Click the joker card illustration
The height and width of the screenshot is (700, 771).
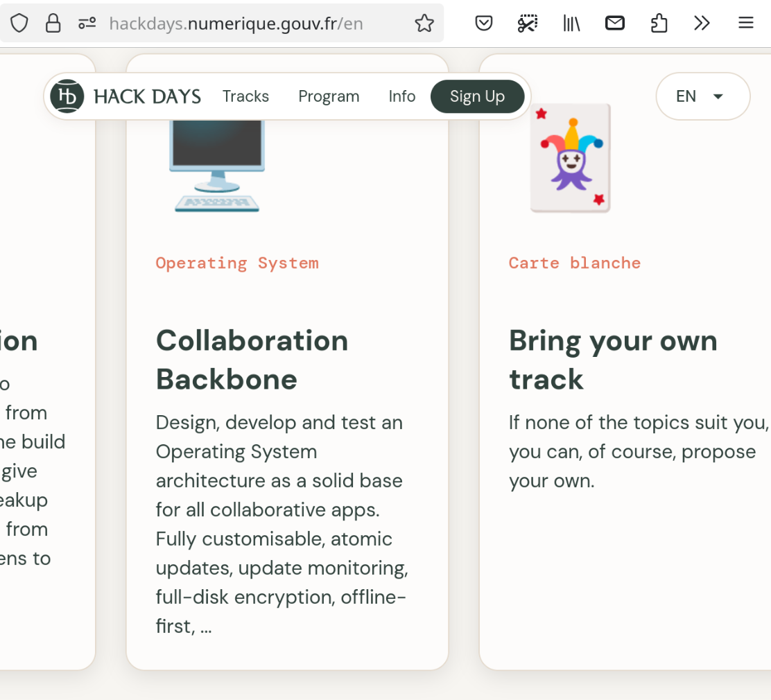[571, 158]
